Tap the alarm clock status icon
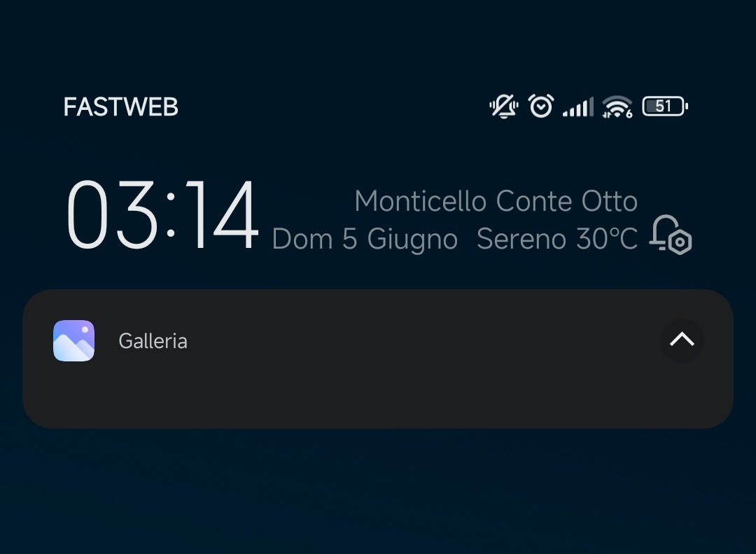The height and width of the screenshot is (554, 756). tap(541, 106)
